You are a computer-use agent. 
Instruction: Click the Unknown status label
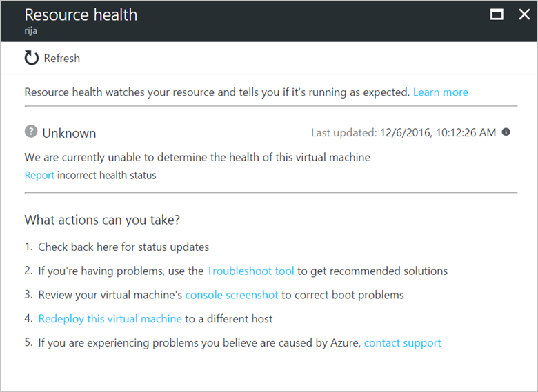[69, 133]
